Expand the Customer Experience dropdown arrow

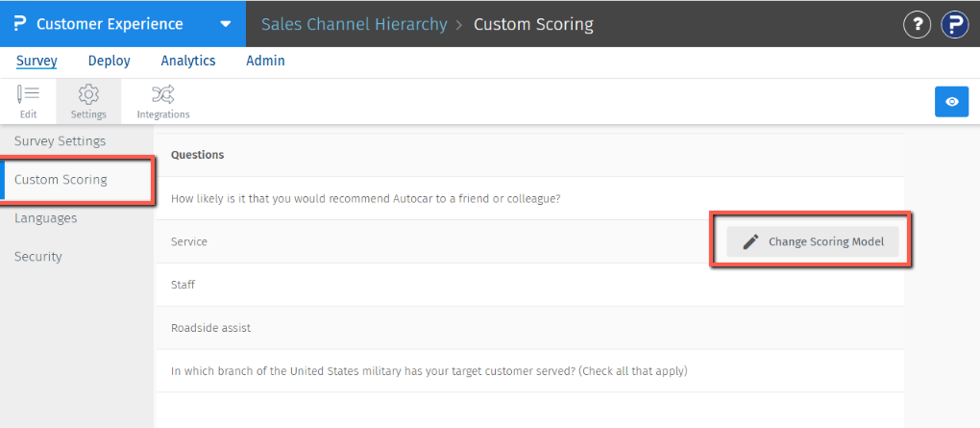pyautogui.click(x=226, y=24)
